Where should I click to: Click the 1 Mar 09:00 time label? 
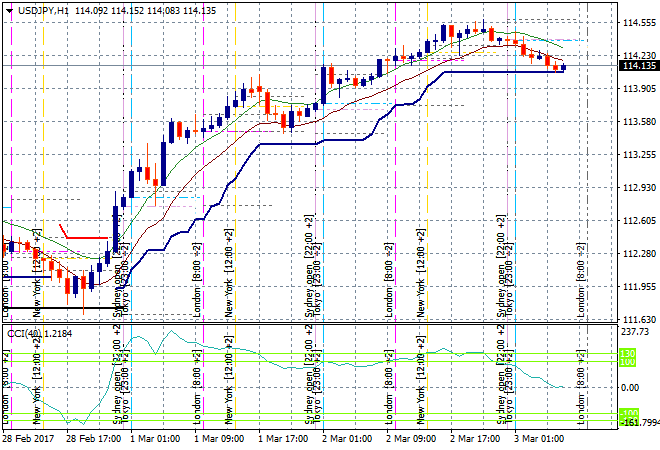pos(220,439)
